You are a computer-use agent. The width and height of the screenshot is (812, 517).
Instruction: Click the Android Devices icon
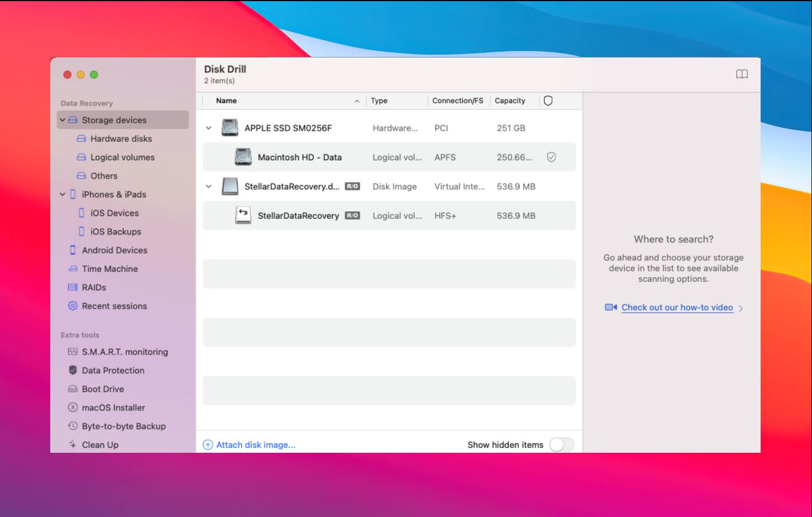pos(73,250)
